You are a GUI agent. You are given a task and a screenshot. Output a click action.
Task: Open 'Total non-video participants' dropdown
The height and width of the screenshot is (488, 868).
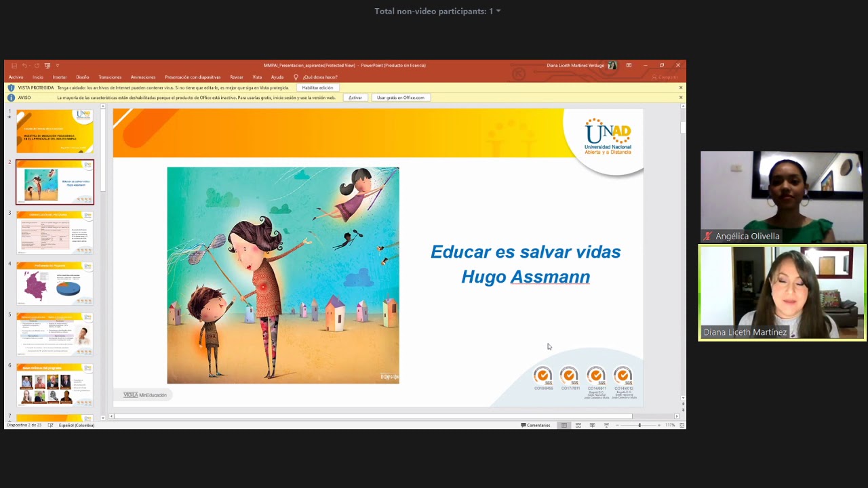tap(437, 11)
